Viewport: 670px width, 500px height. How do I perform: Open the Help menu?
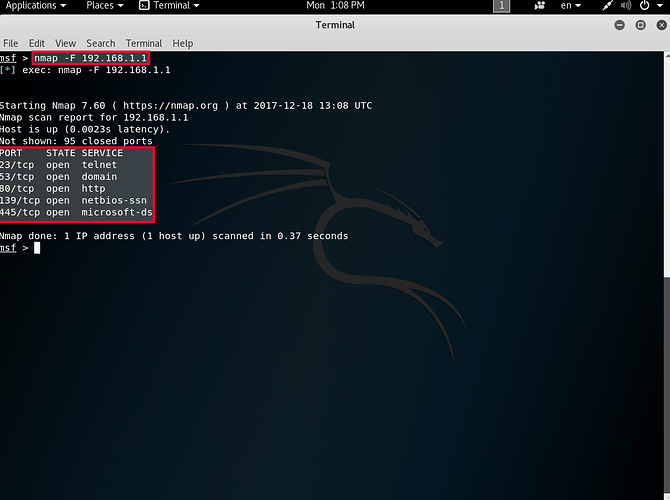pos(182,44)
